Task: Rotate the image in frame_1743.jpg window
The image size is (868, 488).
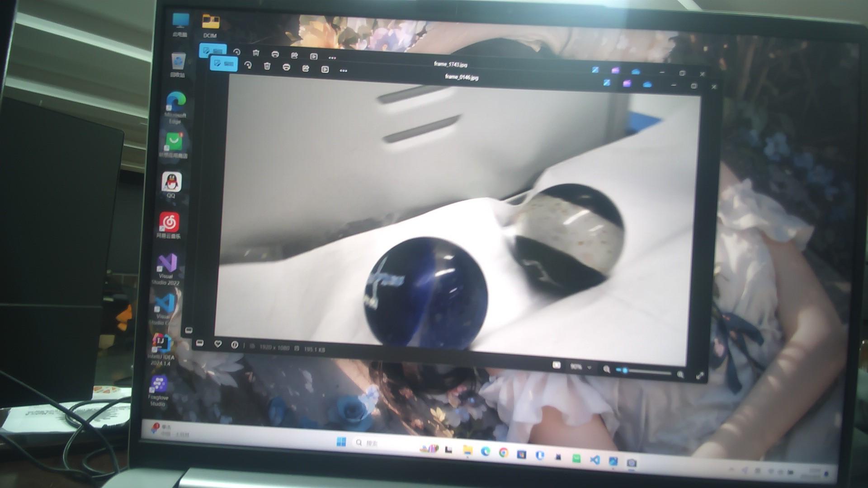Action: pyautogui.click(x=236, y=52)
